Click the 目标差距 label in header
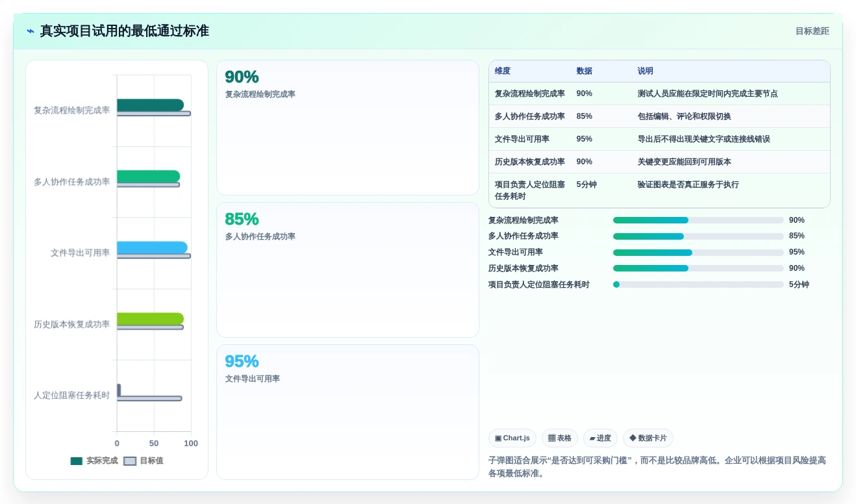 [812, 31]
